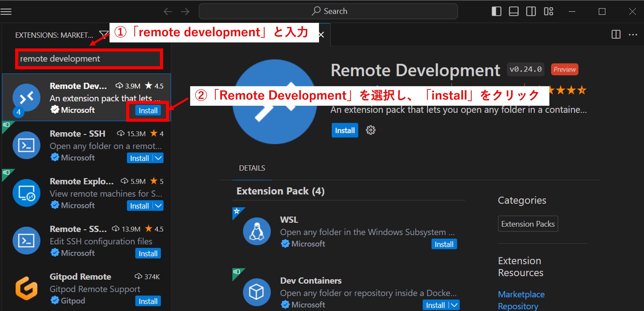Expand the Remote - SSH install dropdown arrow
644x311 pixels.
[x=158, y=158]
